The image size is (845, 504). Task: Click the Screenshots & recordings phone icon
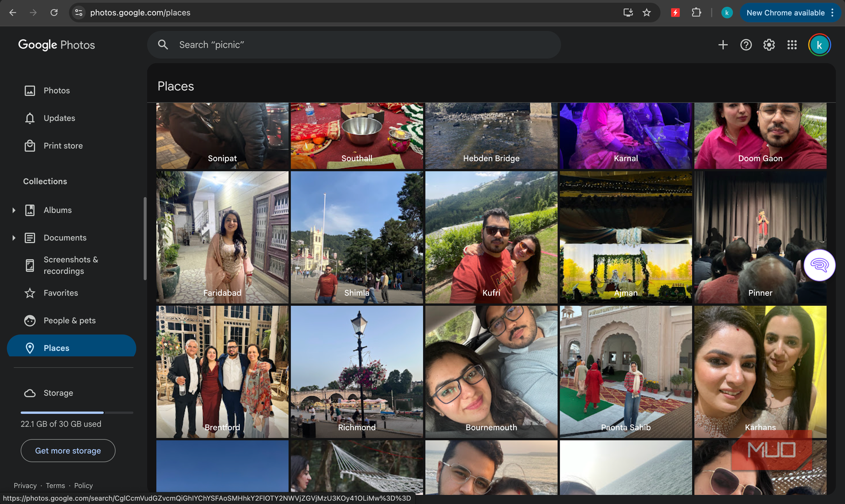click(30, 265)
